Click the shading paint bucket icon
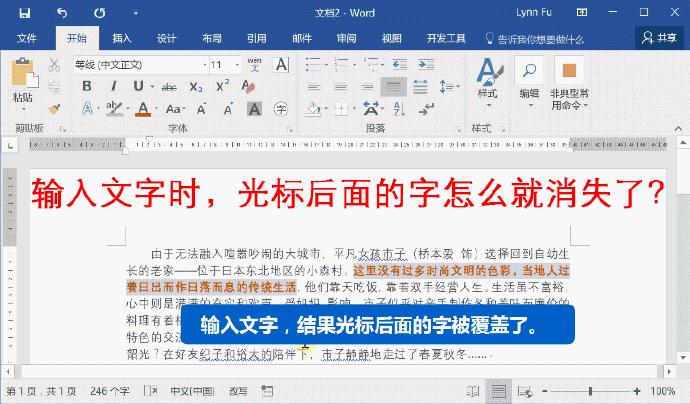Screen dimensions: 690x404 click(313, 109)
